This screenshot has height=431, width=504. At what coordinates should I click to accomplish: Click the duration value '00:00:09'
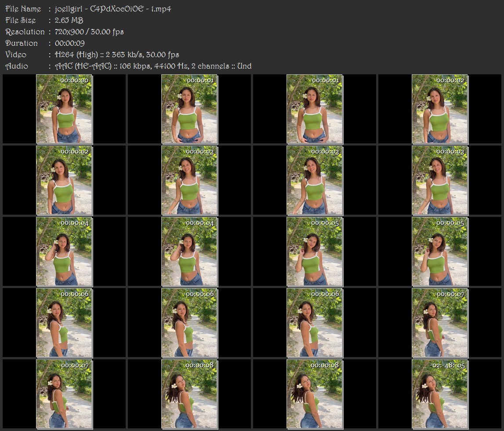70,43
